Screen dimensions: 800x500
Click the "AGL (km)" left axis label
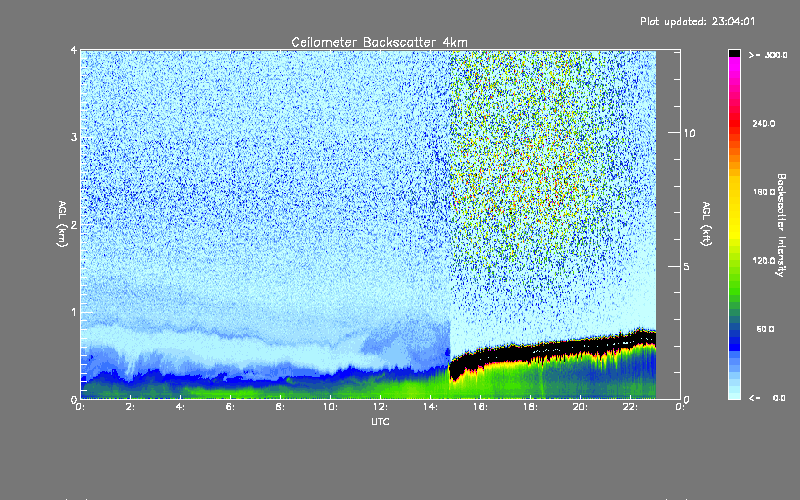tap(62, 224)
